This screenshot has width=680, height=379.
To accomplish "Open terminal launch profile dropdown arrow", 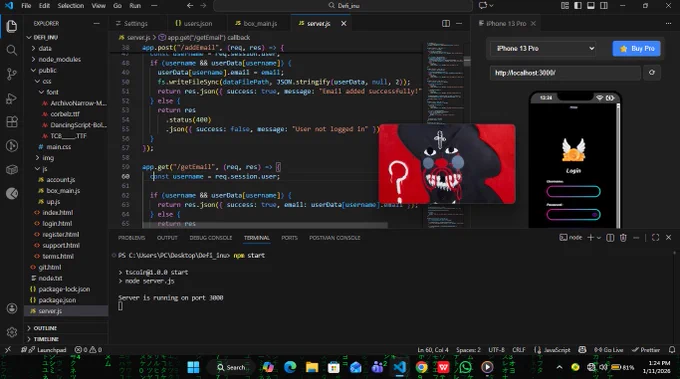I will point(599,238).
